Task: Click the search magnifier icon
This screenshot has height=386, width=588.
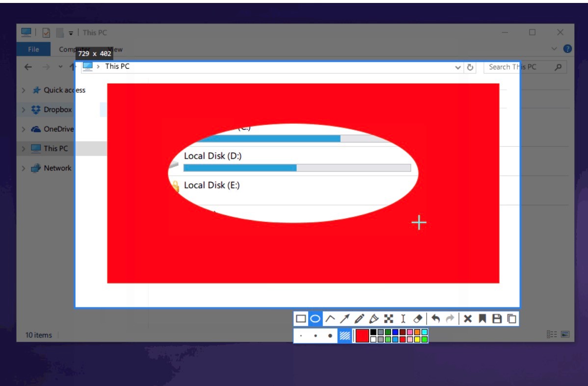Action: [x=558, y=67]
